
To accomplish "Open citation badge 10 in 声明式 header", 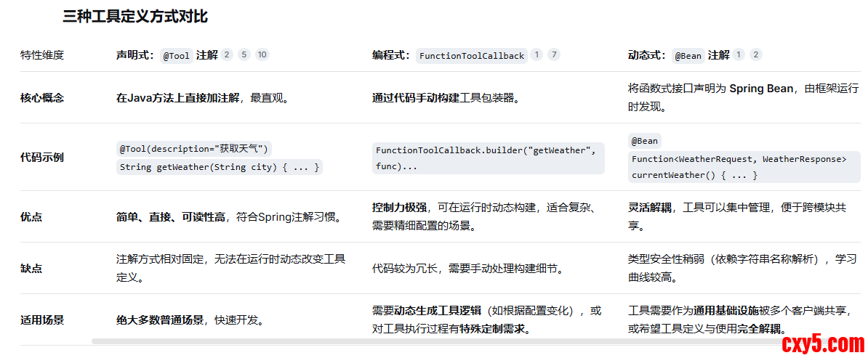I will pos(262,54).
